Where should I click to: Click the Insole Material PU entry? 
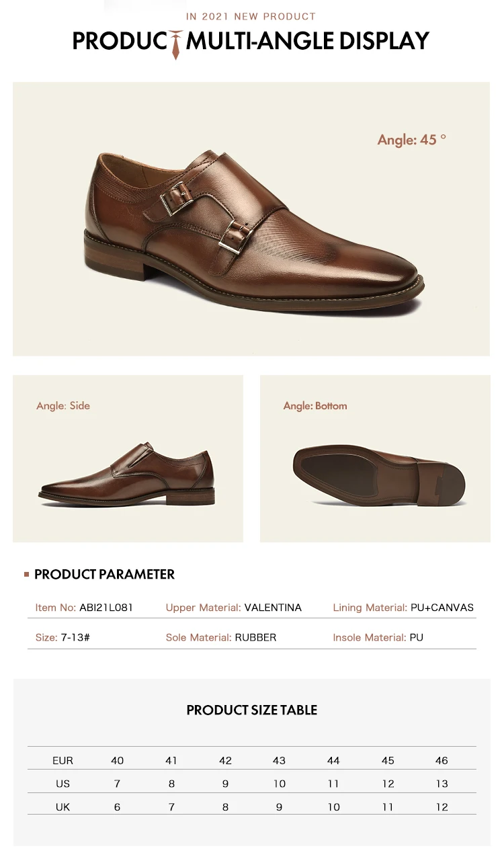click(378, 637)
